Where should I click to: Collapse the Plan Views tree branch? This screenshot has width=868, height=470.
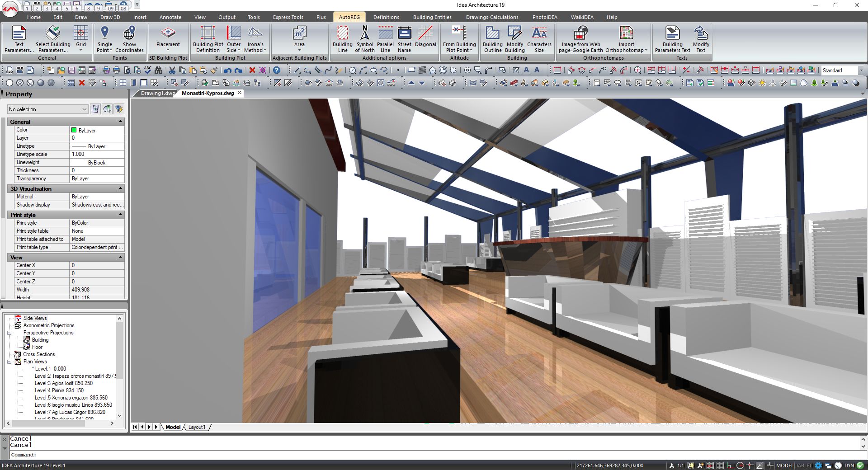pyautogui.click(x=8, y=362)
